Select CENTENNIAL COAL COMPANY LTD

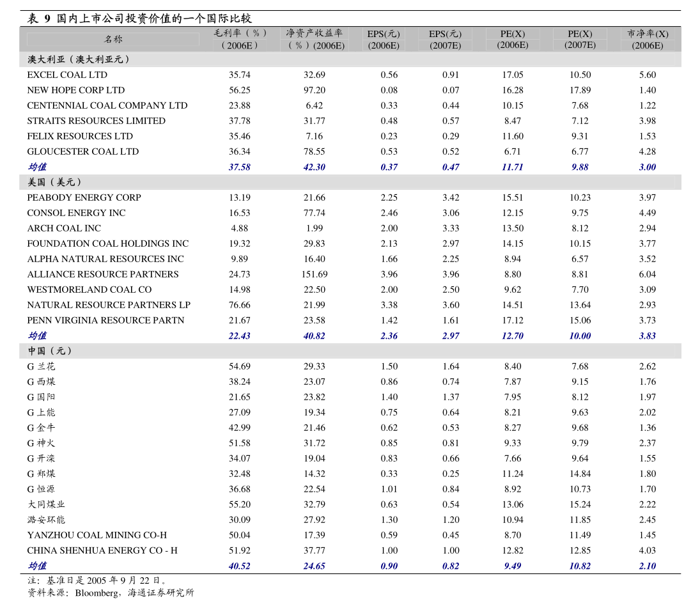(107, 105)
